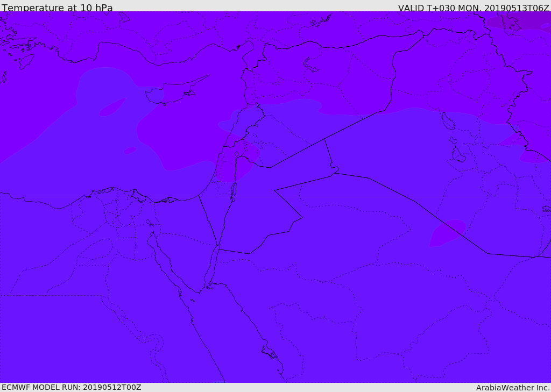Click the 'VALID T+030 MON. 20190513T06Z' label

(x=474, y=8)
